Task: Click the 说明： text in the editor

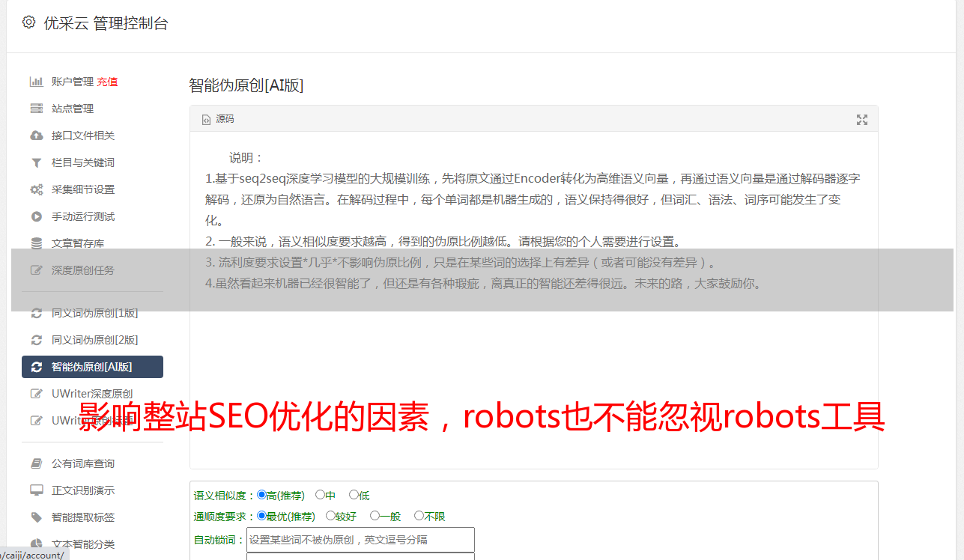Action: (x=246, y=158)
